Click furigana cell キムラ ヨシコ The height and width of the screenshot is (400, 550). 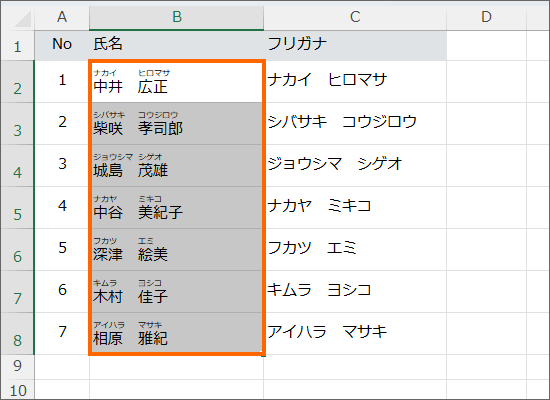pos(355,292)
